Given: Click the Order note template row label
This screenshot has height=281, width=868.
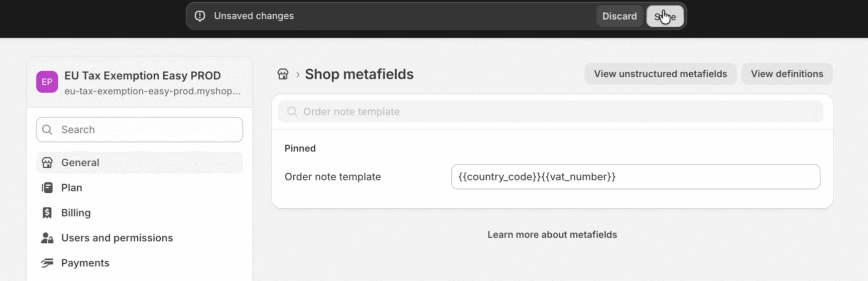Looking at the screenshot, I should click(333, 177).
